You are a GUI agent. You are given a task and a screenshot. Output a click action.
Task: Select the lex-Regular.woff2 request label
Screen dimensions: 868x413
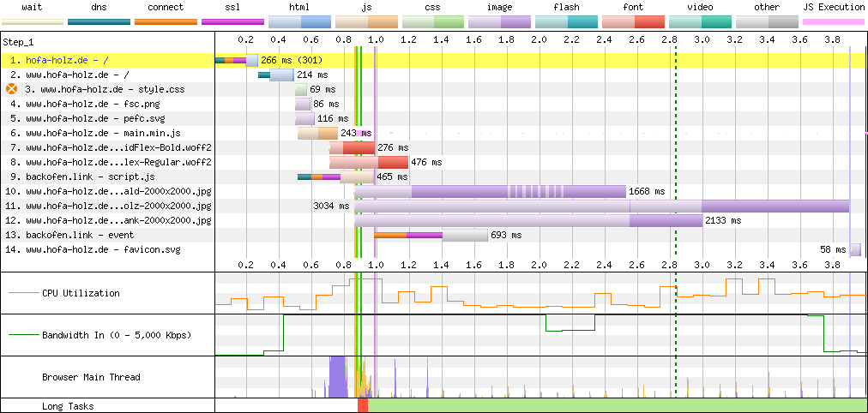tap(111, 162)
